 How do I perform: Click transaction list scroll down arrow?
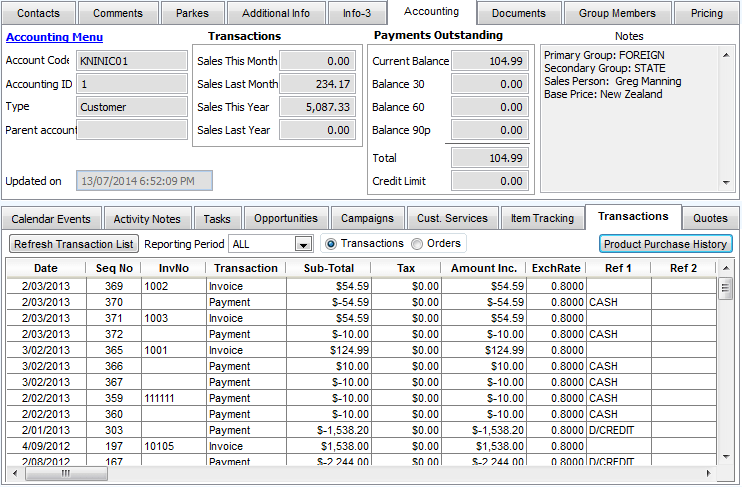[726, 456]
